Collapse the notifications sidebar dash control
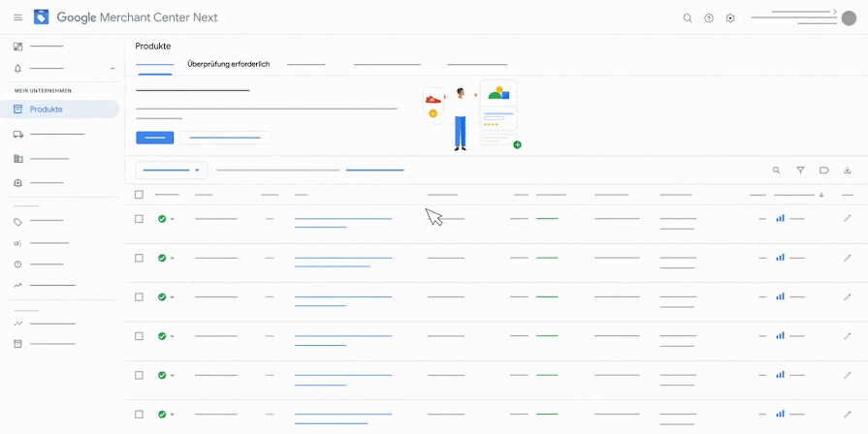 113,69
